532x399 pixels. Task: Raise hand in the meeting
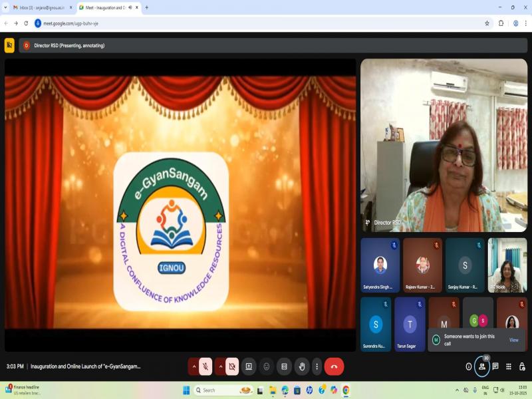302,366
